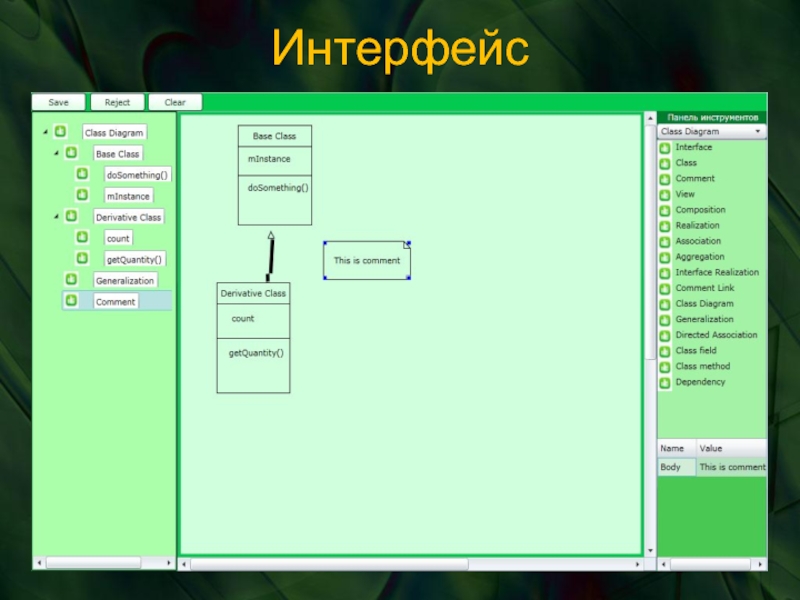Choose the Comment tool icon in toolbox
The height and width of the screenshot is (600, 800).
[x=665, y=179]
